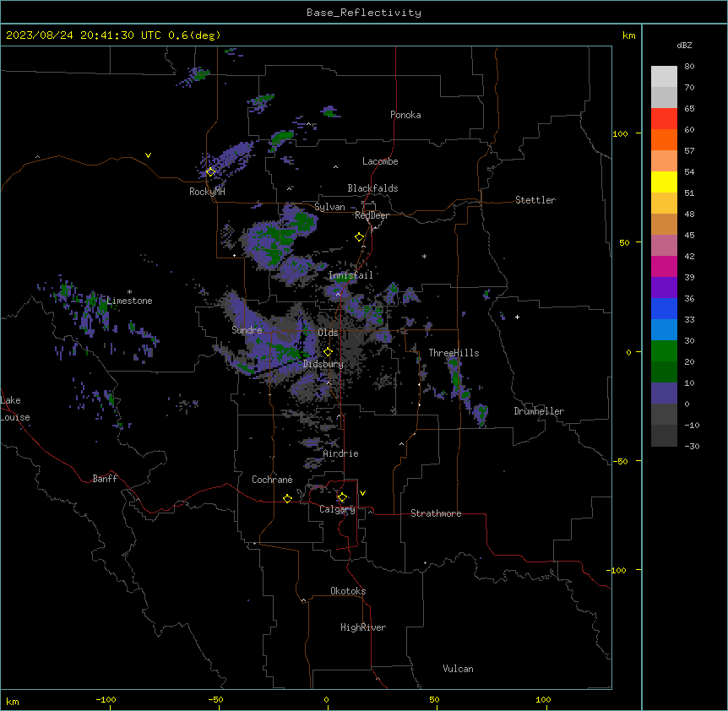Click the Strathmore town label

coord(436,513)
